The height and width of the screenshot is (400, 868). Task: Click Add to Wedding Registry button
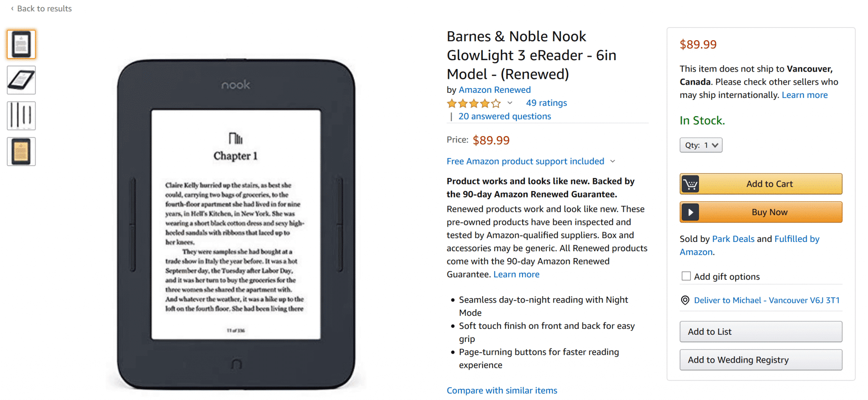tap(761, 360)
